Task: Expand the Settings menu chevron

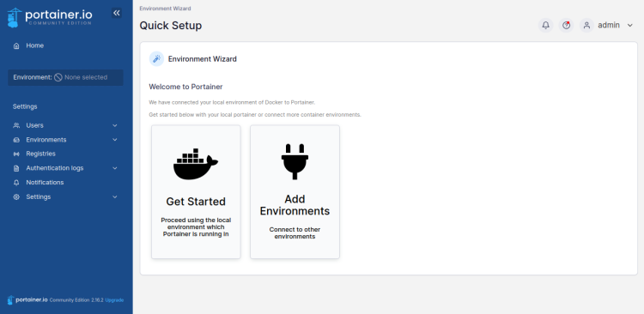Action: click(x=115, y=197)
